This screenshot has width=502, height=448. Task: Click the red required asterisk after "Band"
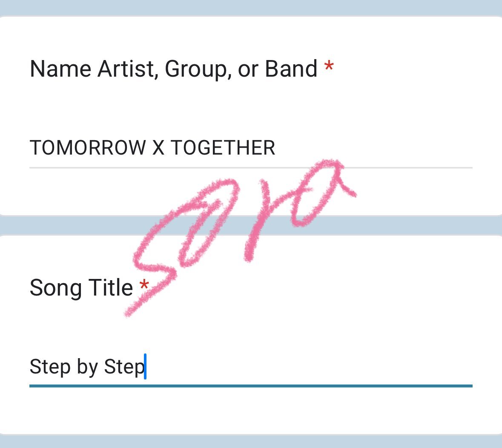coord(329,66)
